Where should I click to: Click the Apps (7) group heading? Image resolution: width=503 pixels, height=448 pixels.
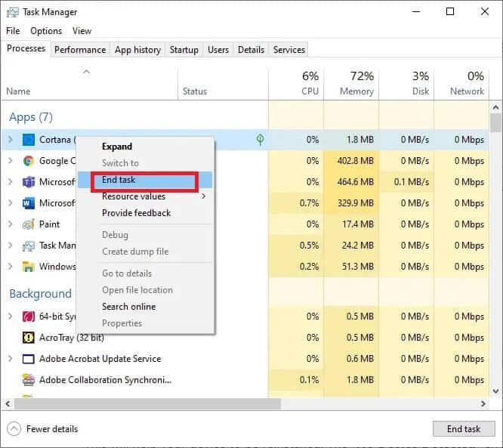pyautogui.click(x=31, y=117)
